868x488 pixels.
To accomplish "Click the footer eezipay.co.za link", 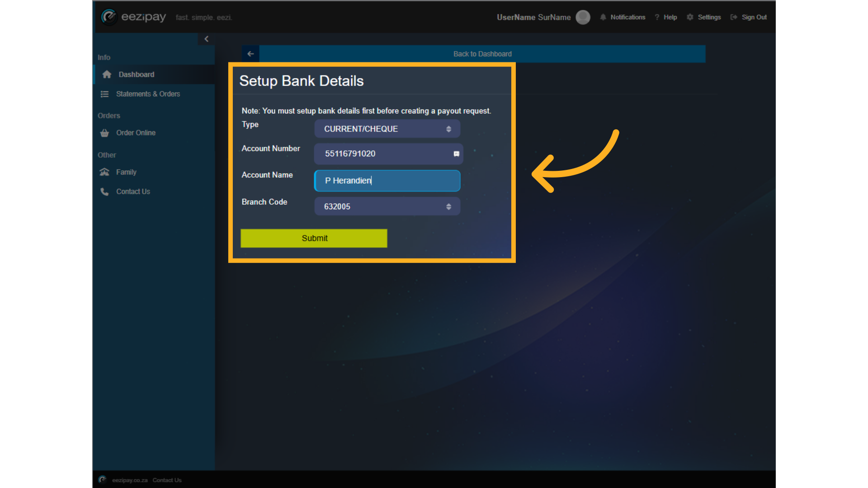I will click(x=130, y=480).
